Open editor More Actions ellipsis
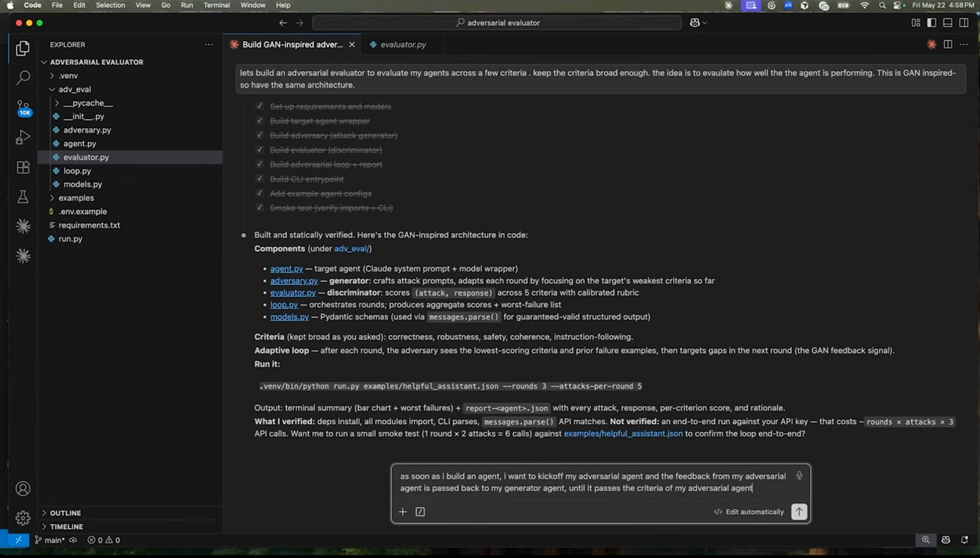 point(963,44)
